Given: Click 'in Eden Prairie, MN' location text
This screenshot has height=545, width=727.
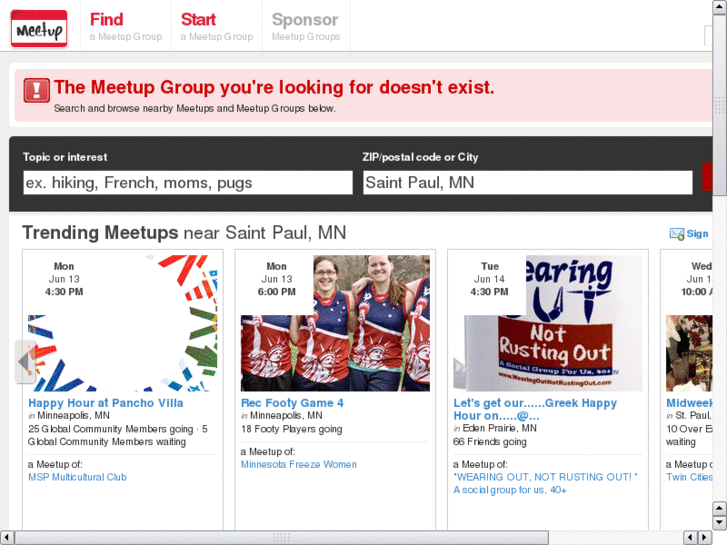Looking at the screenshot, I should click(495, 429).
